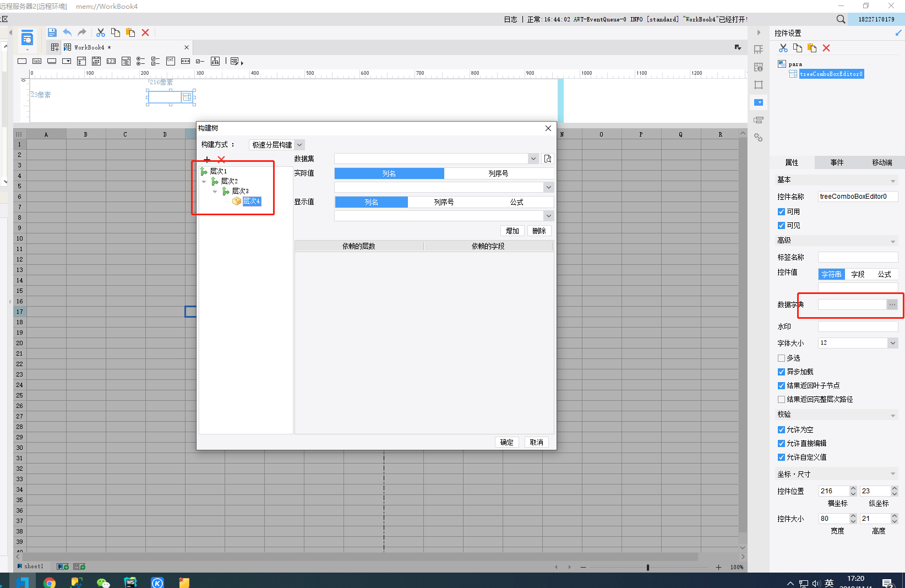The image size is (905, 588).
Task: Select the password field widget icon
Action: (x=186, y=61)
